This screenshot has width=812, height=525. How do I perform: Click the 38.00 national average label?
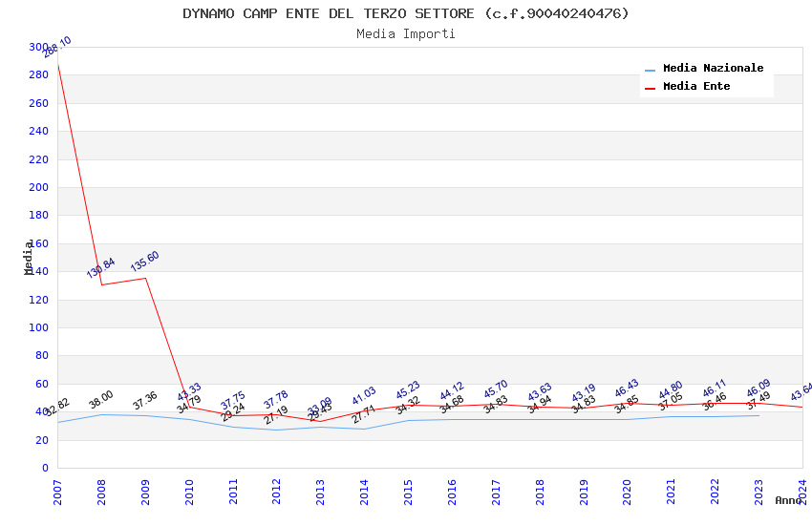(101, 400)
